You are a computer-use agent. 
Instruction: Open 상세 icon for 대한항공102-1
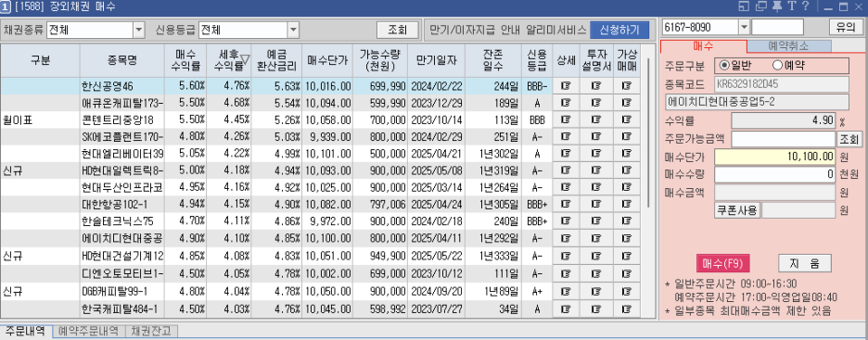(566, 205)
